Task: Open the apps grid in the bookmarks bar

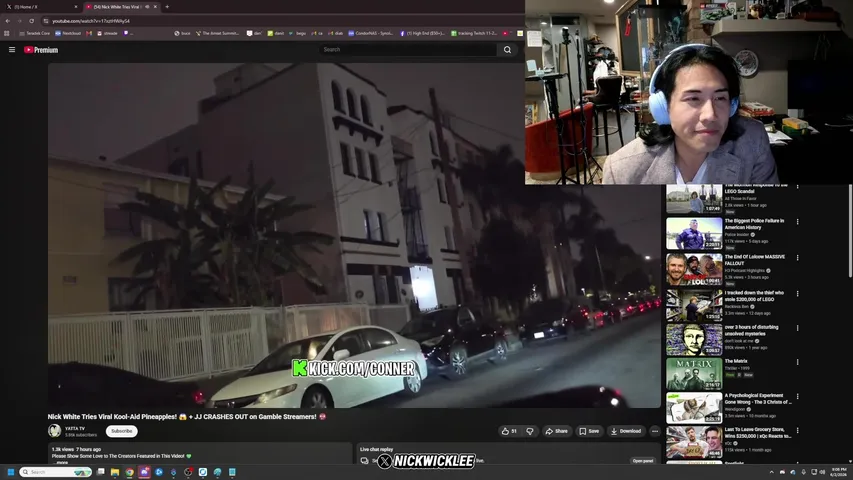Action: coord(7,33)
